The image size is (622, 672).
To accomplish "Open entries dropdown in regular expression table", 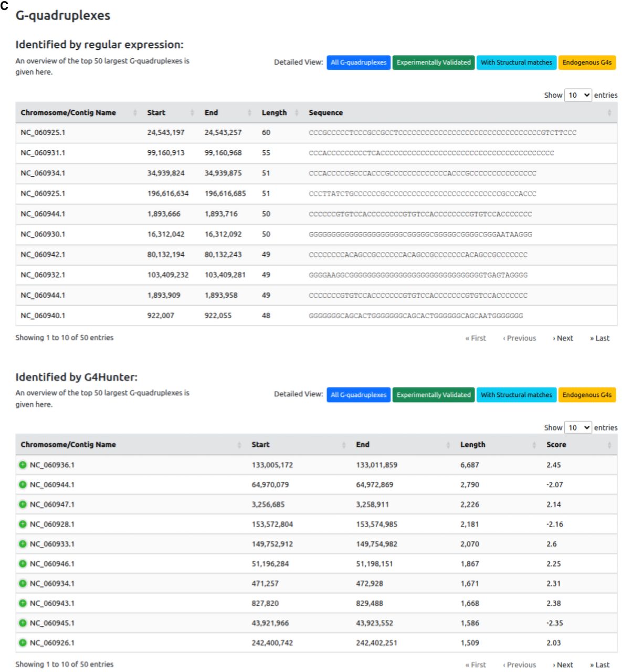I will tap(578, 95).
